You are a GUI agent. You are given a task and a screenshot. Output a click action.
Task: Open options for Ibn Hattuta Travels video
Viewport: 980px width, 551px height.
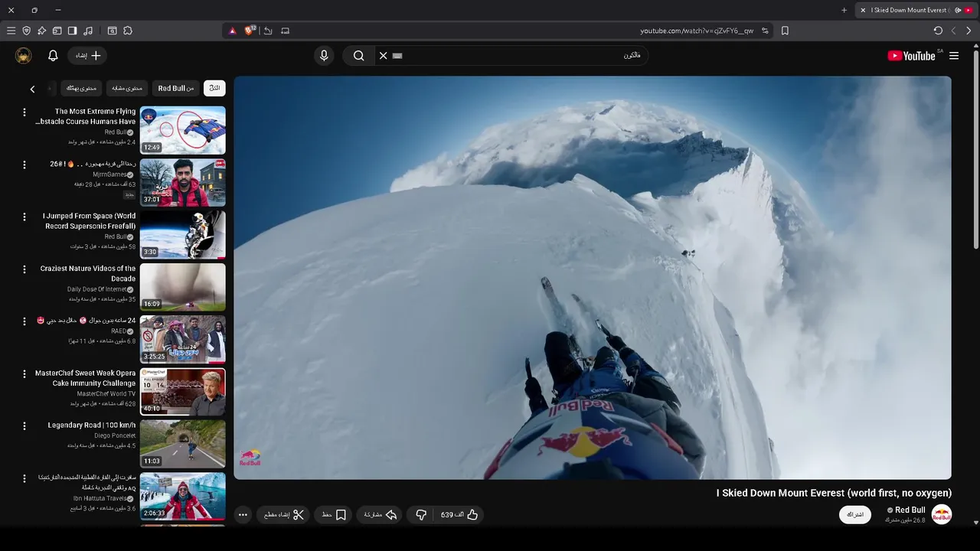[x=24, y=478]
